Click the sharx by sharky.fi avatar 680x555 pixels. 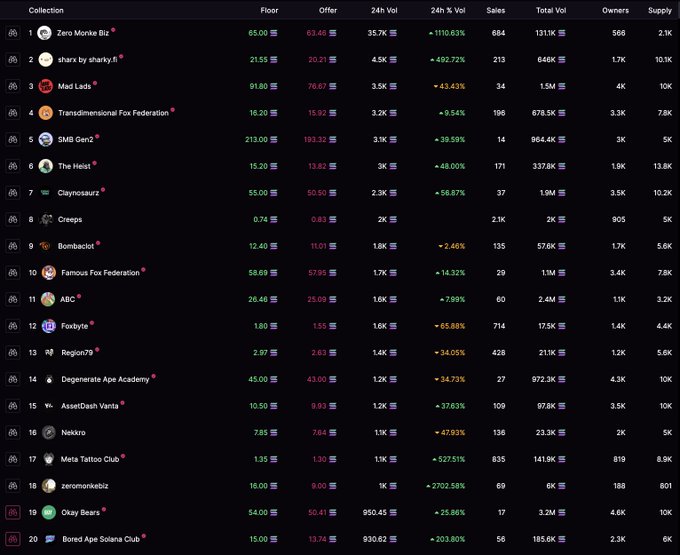click(46, 59)
